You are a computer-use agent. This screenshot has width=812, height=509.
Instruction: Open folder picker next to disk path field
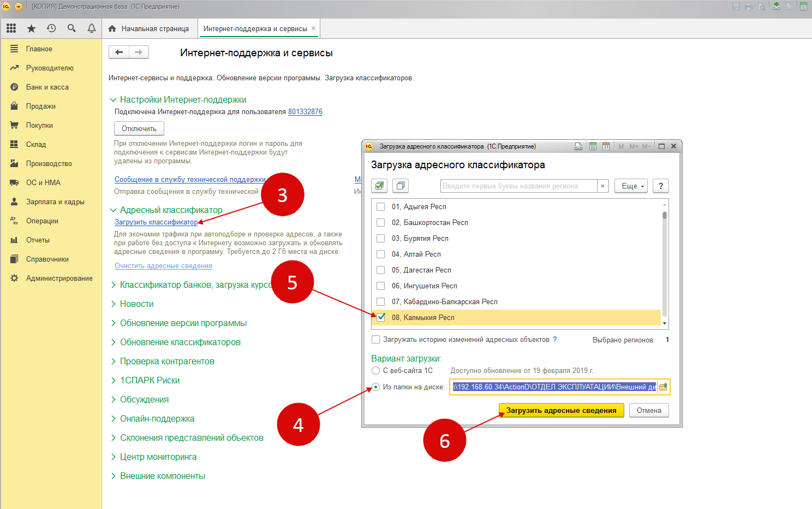664,387
